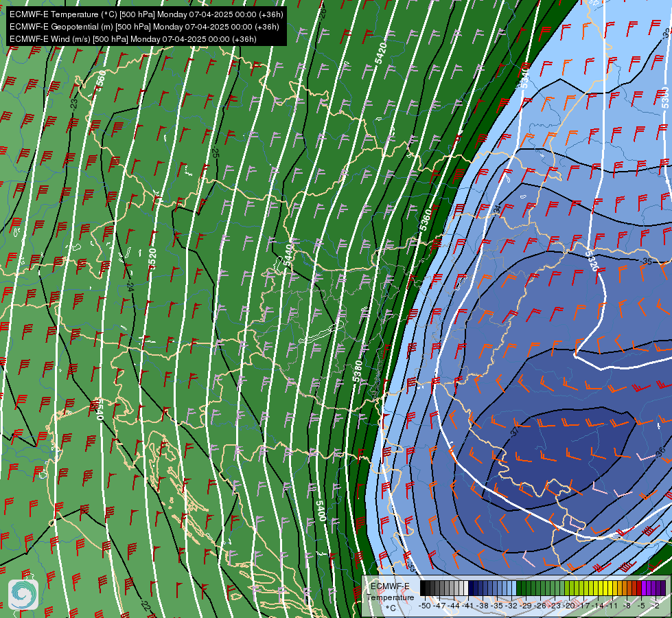
Task: Click the legend title ECMWF-E Temperature °C
Action: [x=390, y=597]
